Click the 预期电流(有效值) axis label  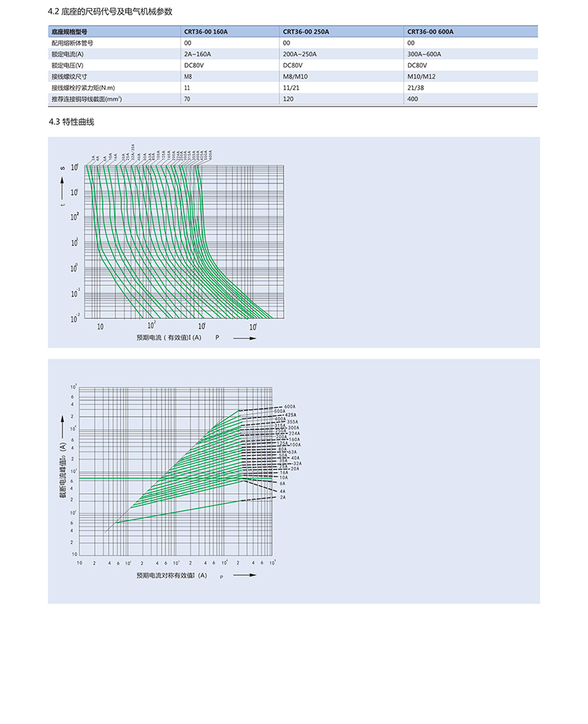pos(169,337)
